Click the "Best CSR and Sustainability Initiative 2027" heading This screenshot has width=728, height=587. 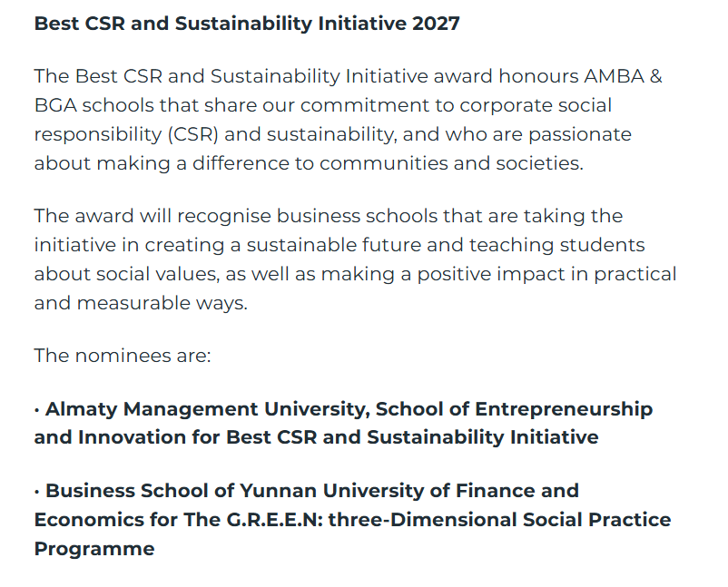(x=247, y=24)
